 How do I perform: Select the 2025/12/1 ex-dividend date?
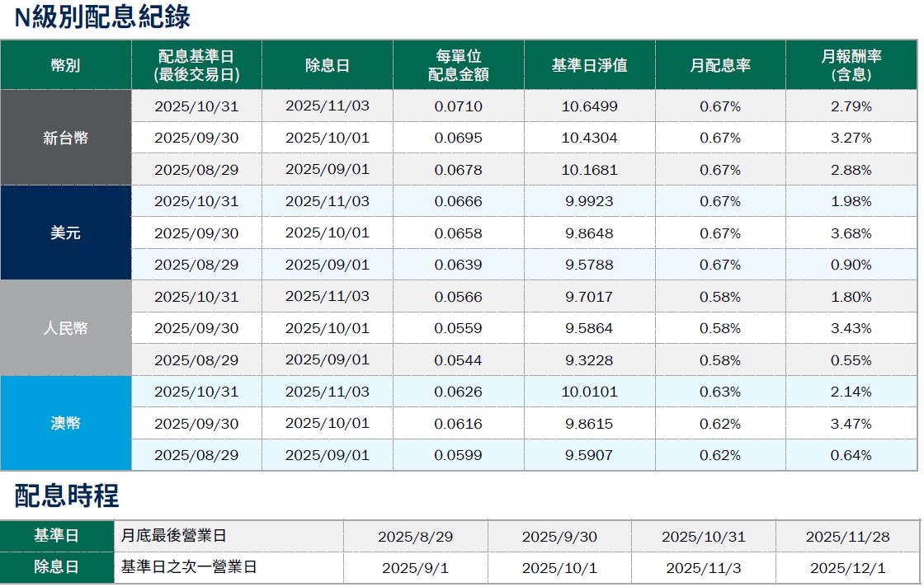click(x=847, y=568)
